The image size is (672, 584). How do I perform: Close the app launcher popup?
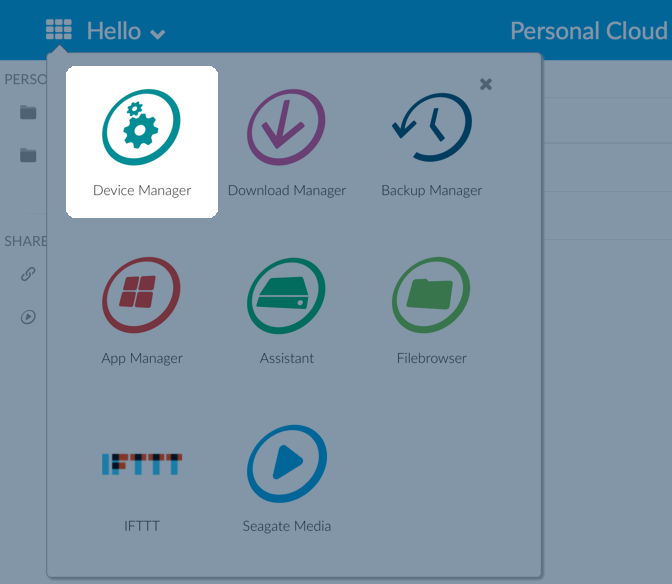click(486, 84)
